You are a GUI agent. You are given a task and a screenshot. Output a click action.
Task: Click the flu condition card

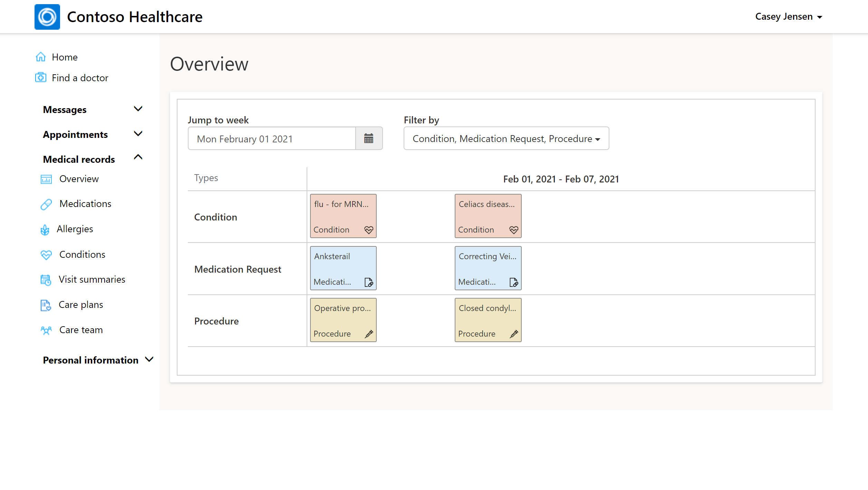(x=343, y=216)
